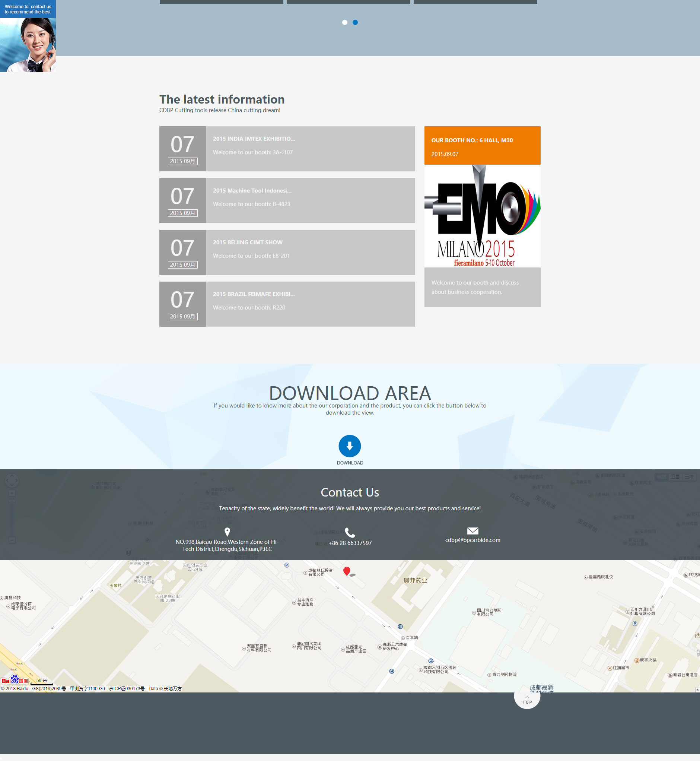The image size is (700, 761).
Task: Open the 2015 BRAZIL FEIMAFE EXHIBI... news
Action: (x=254, y=294)
